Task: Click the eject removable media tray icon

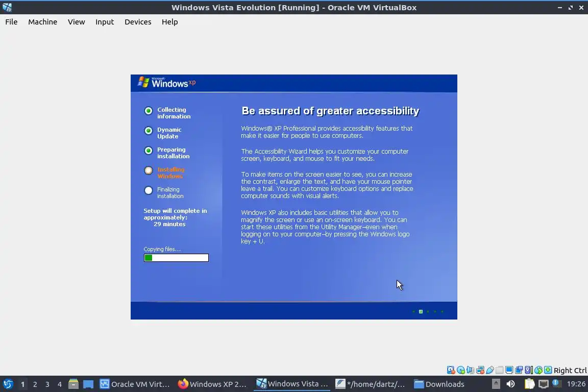Action: [496, 384]
